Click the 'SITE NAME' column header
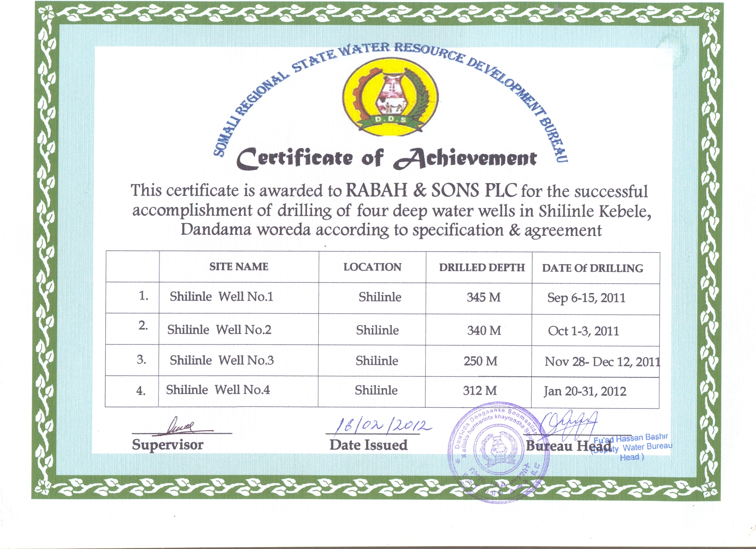 (239, 266)
